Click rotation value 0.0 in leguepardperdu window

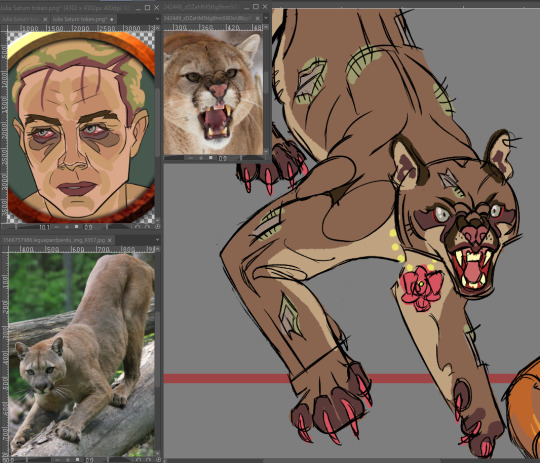[x=89, y=460]
